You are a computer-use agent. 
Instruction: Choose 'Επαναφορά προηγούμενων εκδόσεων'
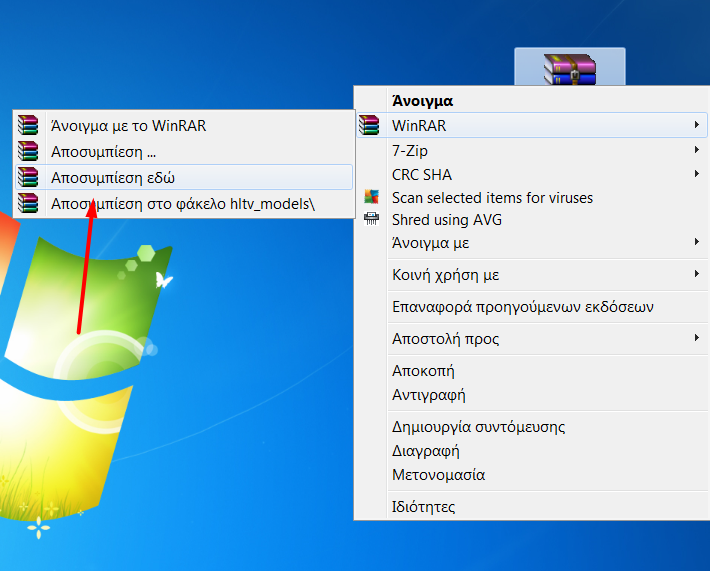tap(532, 307)
